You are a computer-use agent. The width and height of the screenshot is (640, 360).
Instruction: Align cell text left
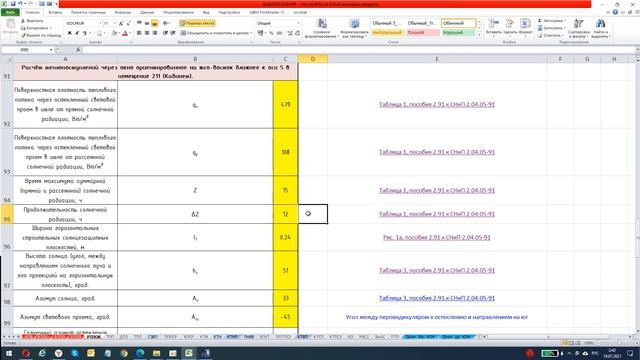tap(139, 33)
